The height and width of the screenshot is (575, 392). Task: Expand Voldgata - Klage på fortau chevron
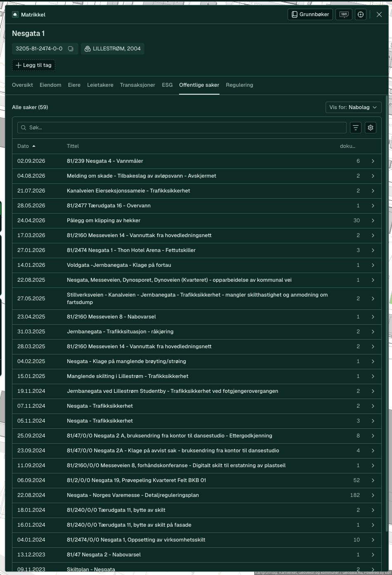coord(373,265)
